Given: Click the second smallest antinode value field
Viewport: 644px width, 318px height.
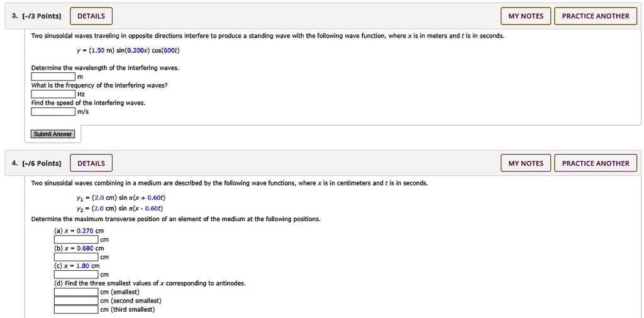Looking at the screenshot, I should pyautogui.click(x=76, y=301).
